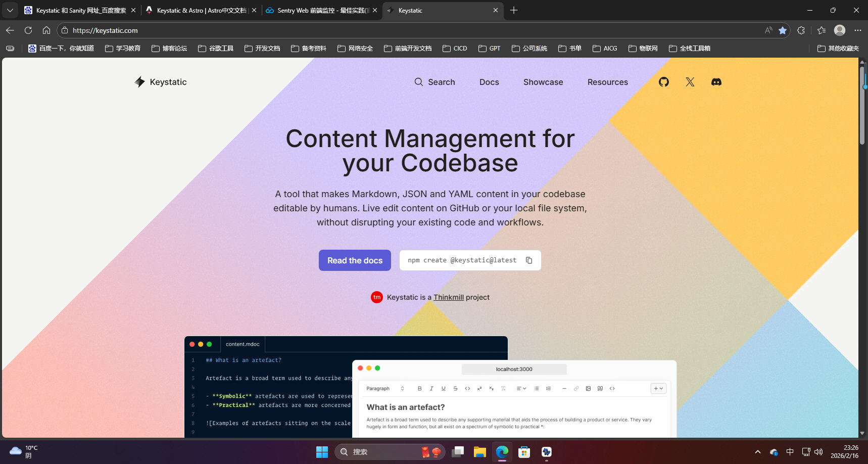
Task: Expand the browser tab list chevron
Action: click(x=10, y=10)
